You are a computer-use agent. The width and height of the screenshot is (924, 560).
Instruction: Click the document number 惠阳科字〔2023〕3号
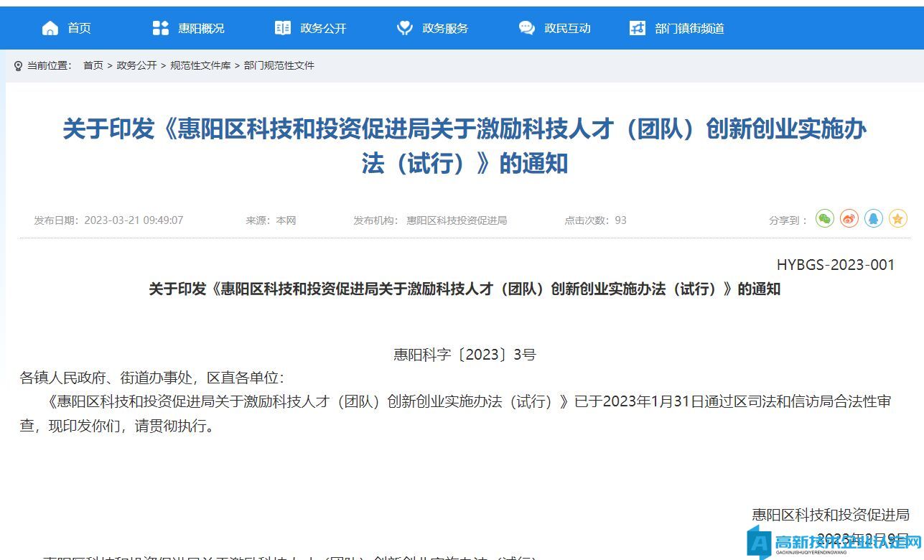coord(465,355)
